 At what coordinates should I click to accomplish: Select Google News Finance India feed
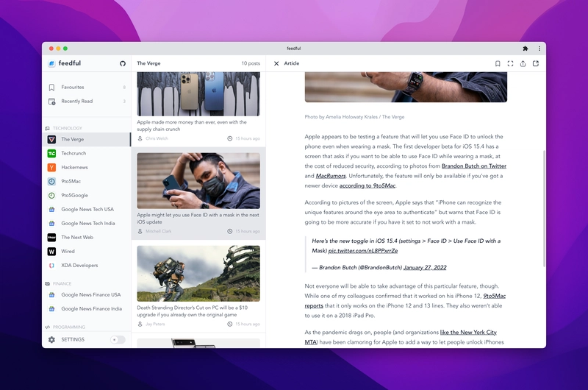(87, 309)
